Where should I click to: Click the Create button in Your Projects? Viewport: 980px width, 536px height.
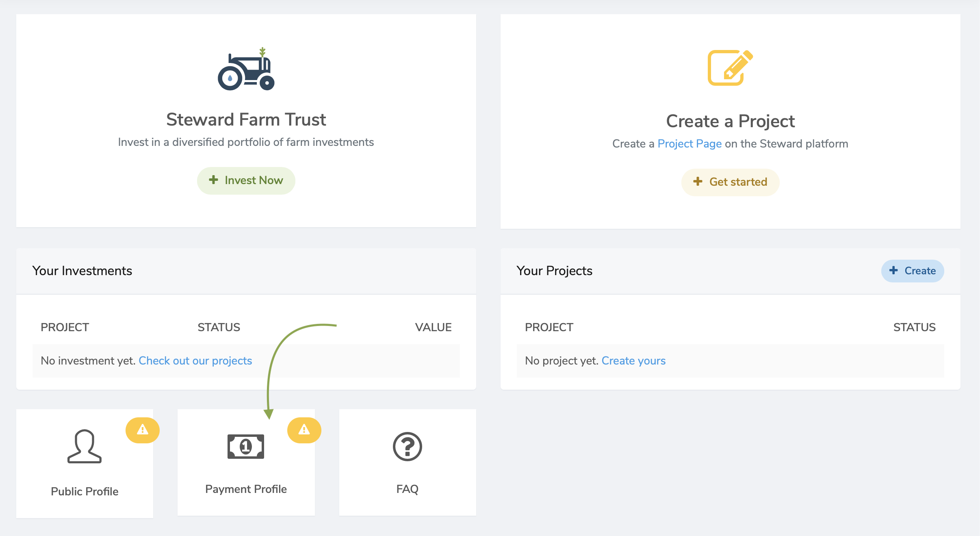pyautogui.click(x=913, y=271)
